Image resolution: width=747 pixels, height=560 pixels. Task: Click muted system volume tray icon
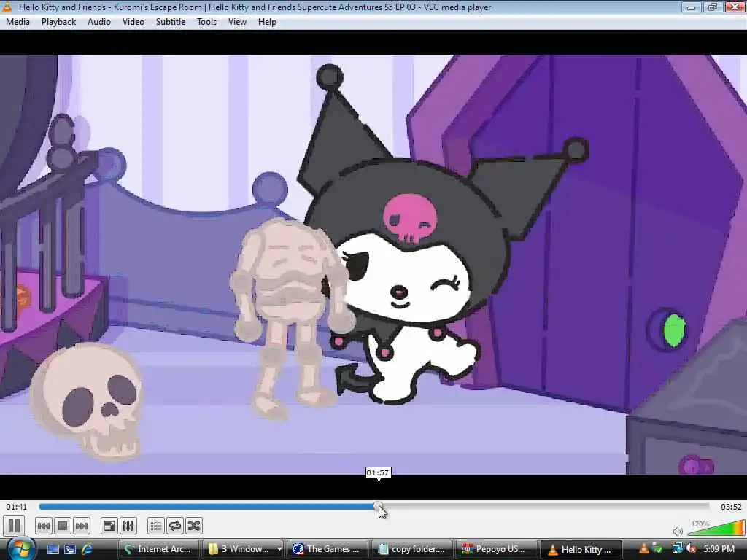692,549
